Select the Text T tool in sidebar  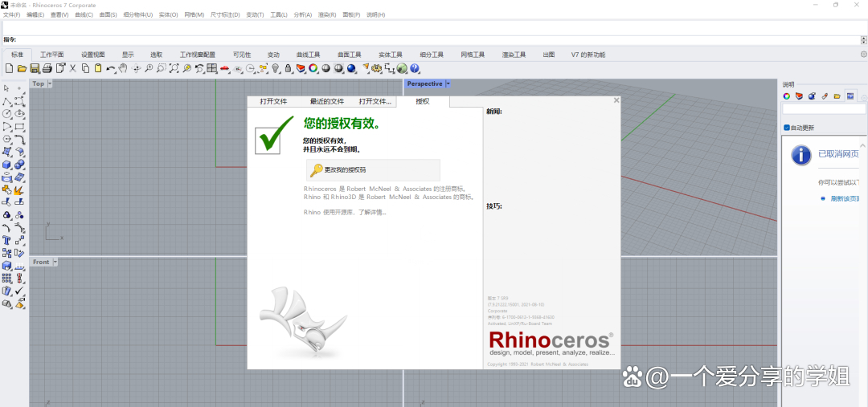pyautogui.click(x=6, y=241)
